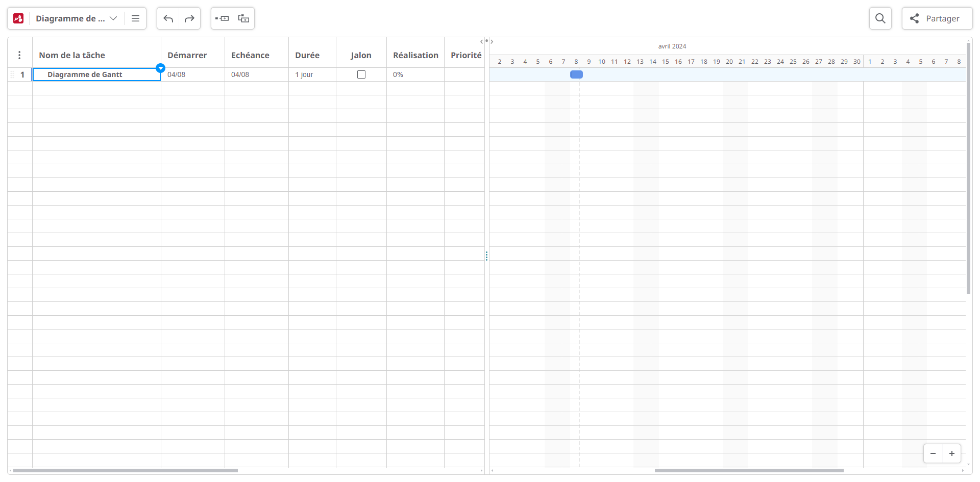980x482 pixels.
Task: Click day 22 in the timeline header
Action: [x=755, y=62]
